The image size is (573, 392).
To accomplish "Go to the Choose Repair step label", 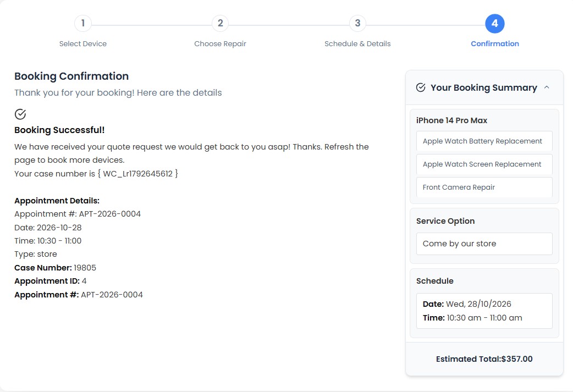I will (x=221, y=44).
